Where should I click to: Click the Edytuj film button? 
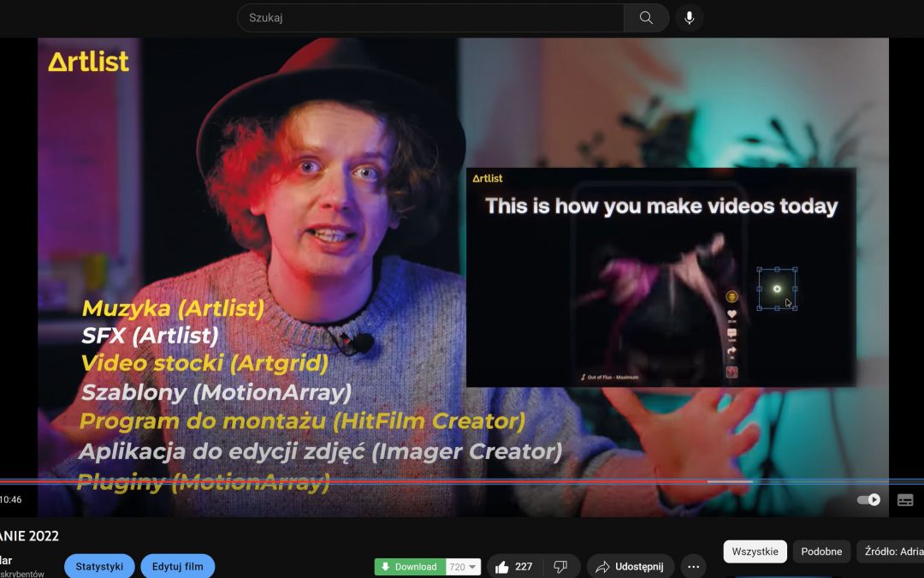(x=177, y=566)
